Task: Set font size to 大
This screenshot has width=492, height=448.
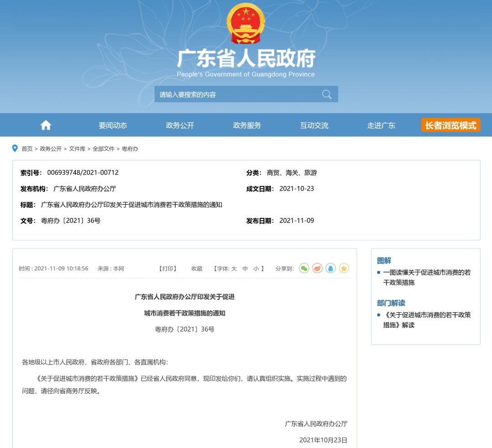Action: click(234, 269)
